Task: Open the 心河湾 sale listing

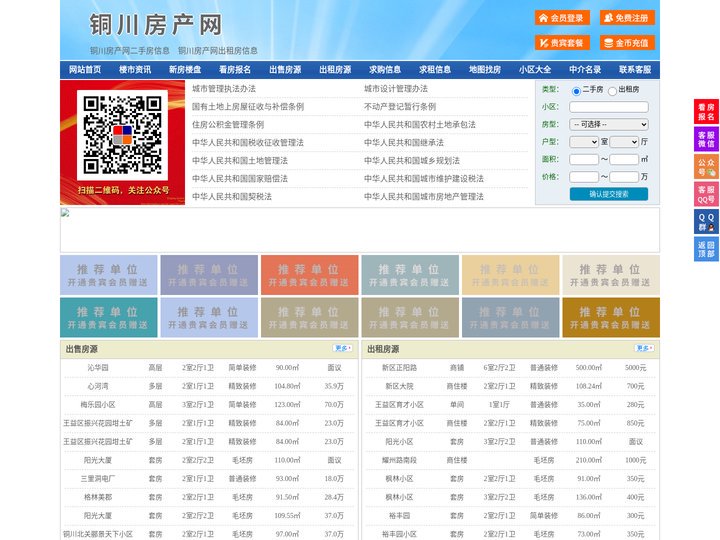Action: (98, 386)
